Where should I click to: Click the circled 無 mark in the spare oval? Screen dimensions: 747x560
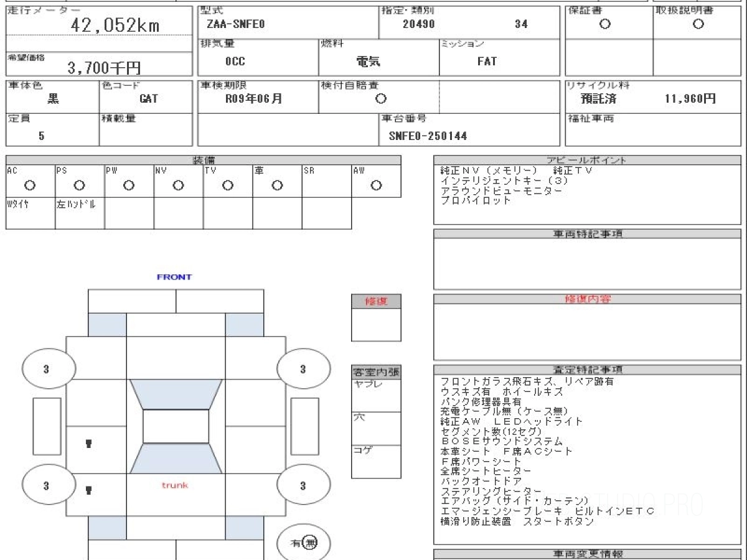(310, 543)
